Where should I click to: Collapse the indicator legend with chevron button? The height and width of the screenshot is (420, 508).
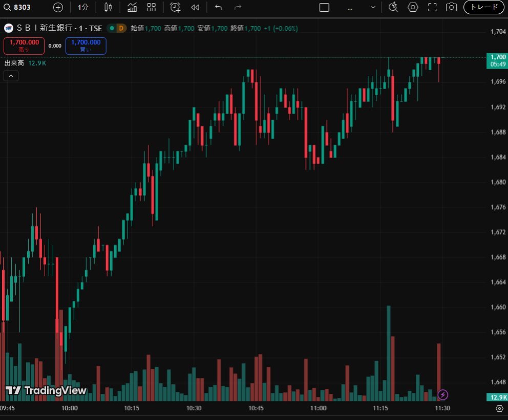click(x=11, y=76)
